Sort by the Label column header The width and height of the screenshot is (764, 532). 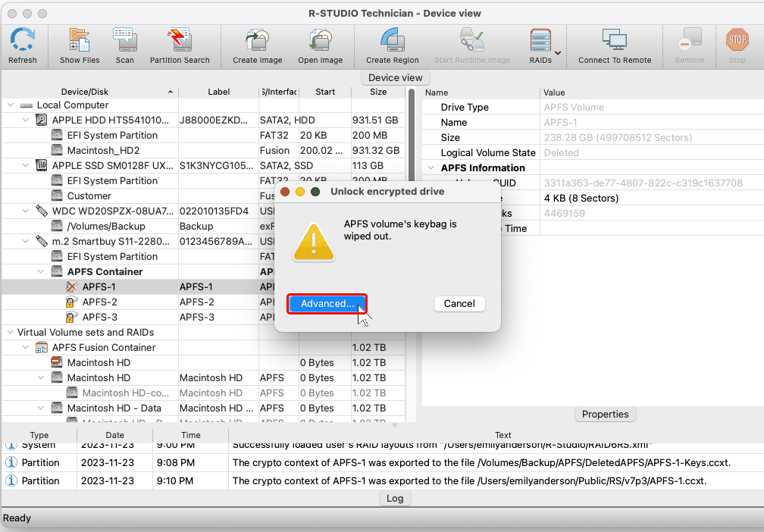(x=219, y=92)
